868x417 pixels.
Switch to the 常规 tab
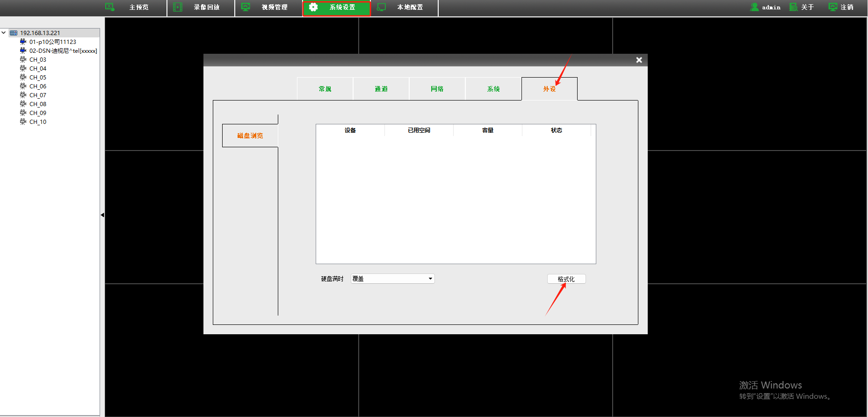[x=325, y=89]
